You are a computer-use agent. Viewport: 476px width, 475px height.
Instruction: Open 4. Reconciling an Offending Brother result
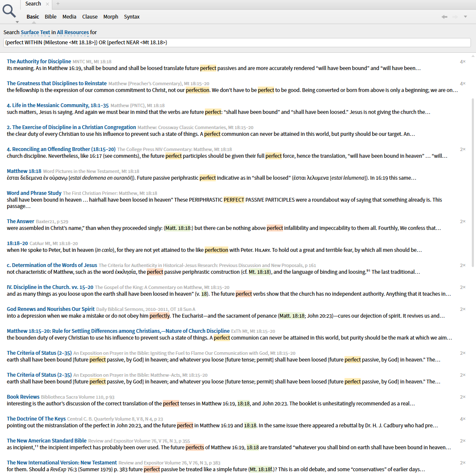[x=61, y=149]
